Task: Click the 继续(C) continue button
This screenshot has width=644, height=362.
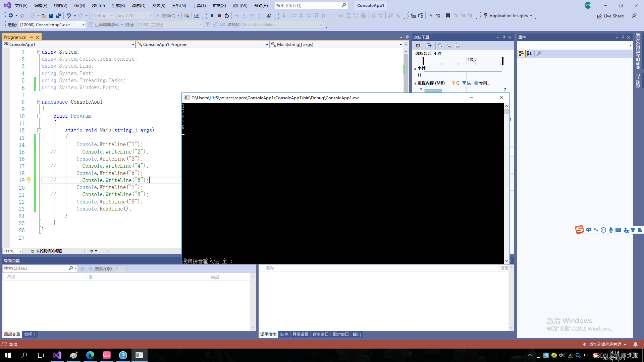Action: coord(165,16)
